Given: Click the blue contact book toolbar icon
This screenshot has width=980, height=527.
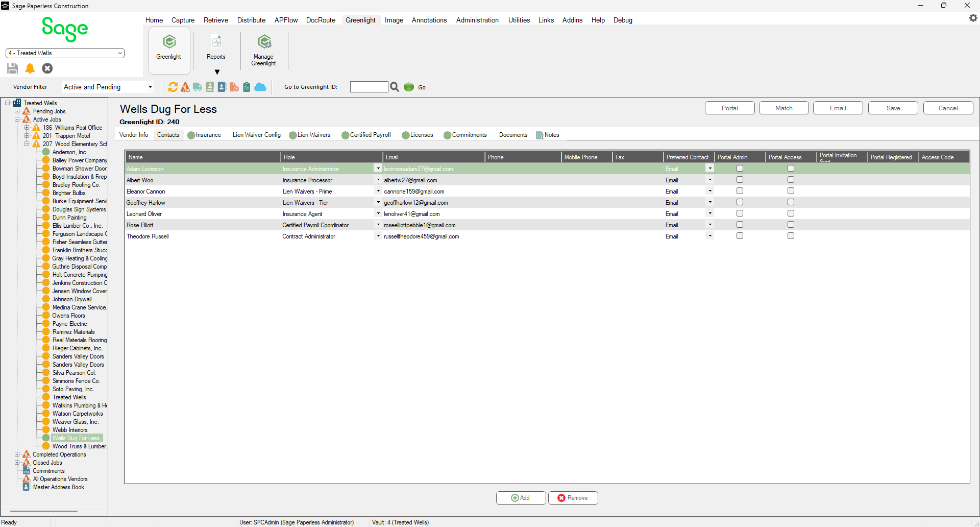Looking at the screenshot, I should point(222,87).
